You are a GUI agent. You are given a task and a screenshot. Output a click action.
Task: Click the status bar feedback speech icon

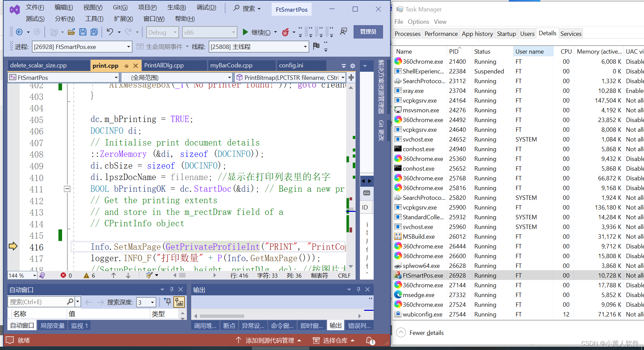click(x=10, y=340)
